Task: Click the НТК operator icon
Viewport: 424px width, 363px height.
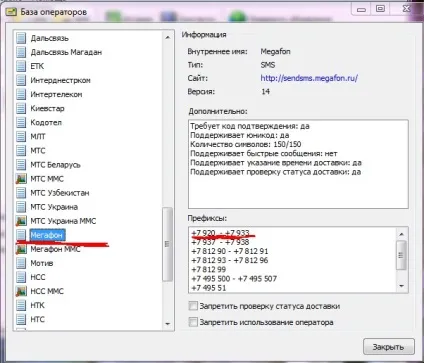Action: click(x=21, y=305)
